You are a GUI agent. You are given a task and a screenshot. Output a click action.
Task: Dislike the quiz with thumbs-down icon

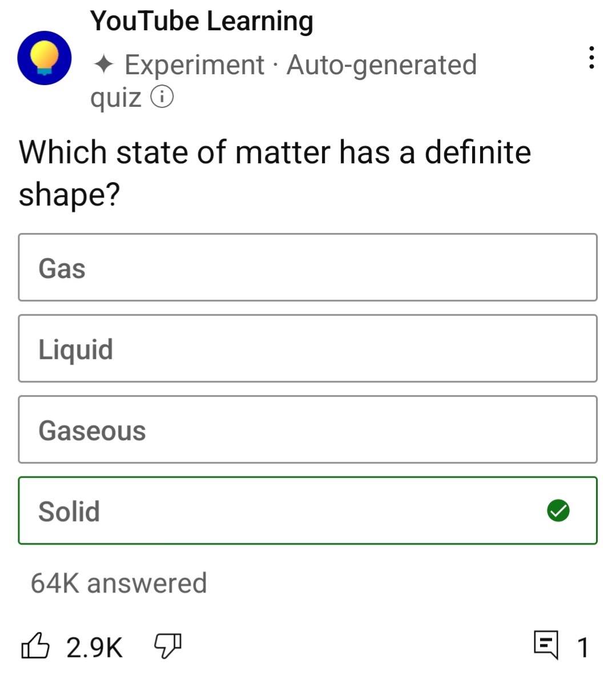167,646
